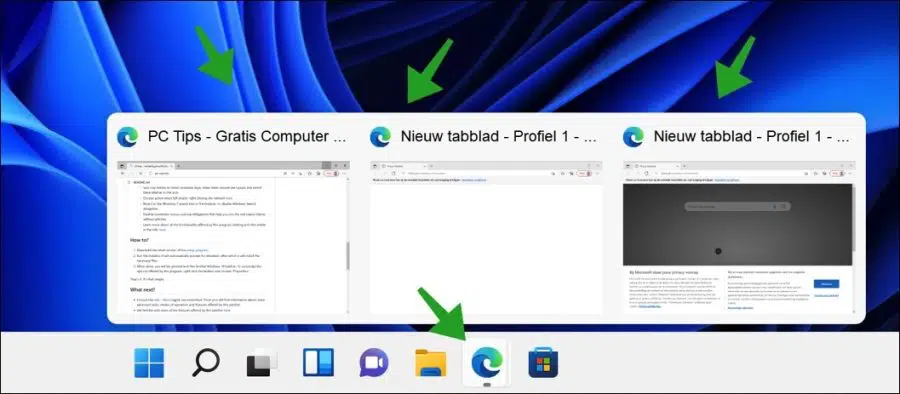The width and height of the screenshot is (900, 394).
Task: Click the search box in the right preview
Action: (x=738, y=206)
